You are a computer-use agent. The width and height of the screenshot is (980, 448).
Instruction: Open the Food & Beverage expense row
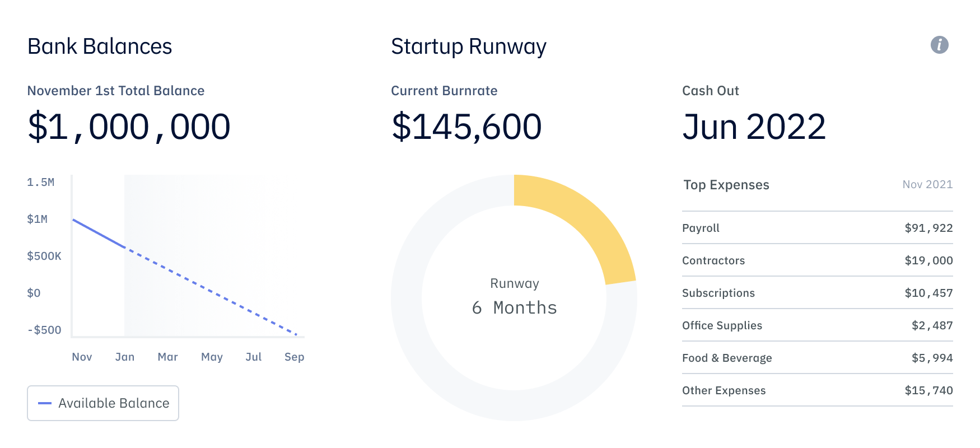817,358
